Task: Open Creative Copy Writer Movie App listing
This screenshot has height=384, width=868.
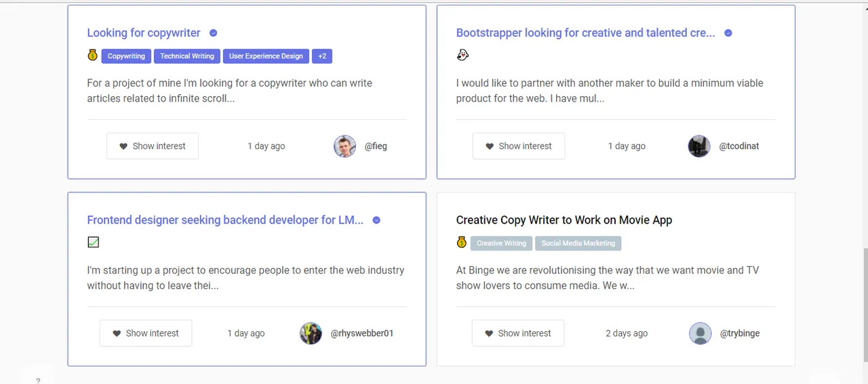Action: pos(564,220)
